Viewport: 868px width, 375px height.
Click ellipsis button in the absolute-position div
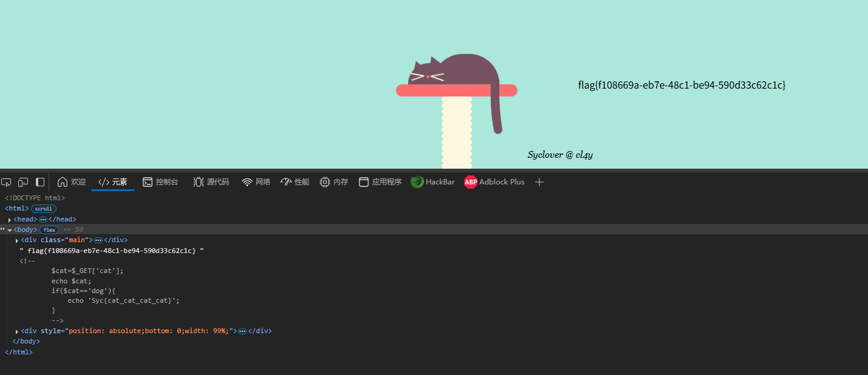click(242, 331)
